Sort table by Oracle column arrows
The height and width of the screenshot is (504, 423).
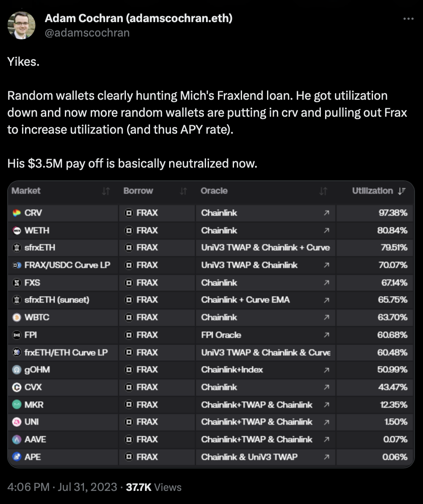(323, 191)
